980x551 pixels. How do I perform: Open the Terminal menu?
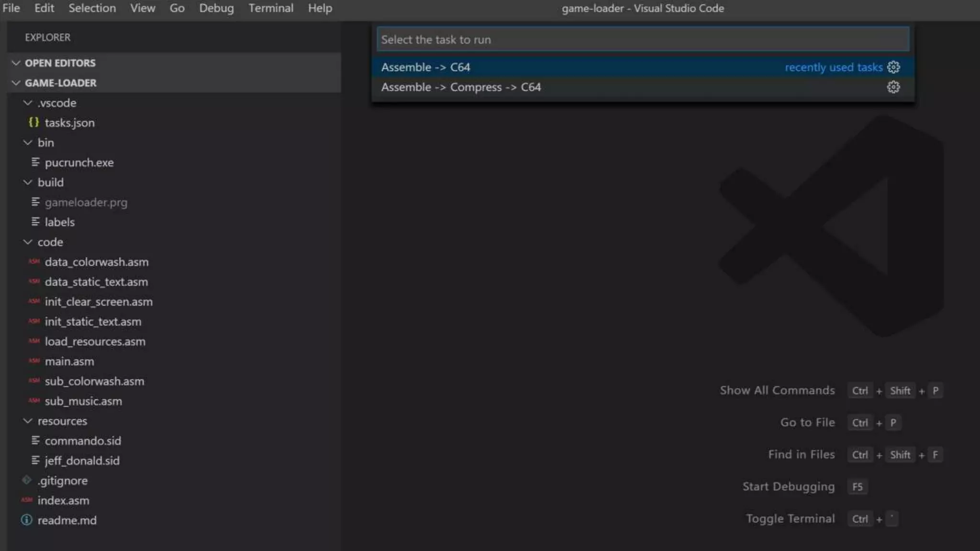point(270,8)
